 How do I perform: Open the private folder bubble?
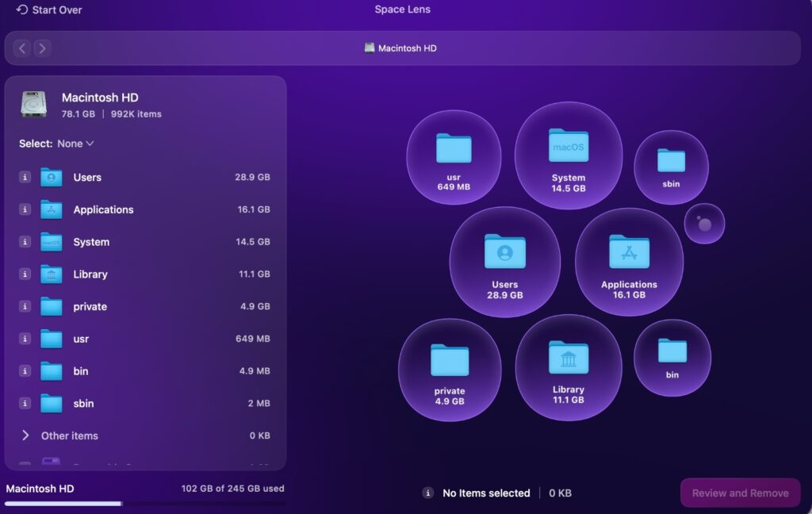point(450,369)
